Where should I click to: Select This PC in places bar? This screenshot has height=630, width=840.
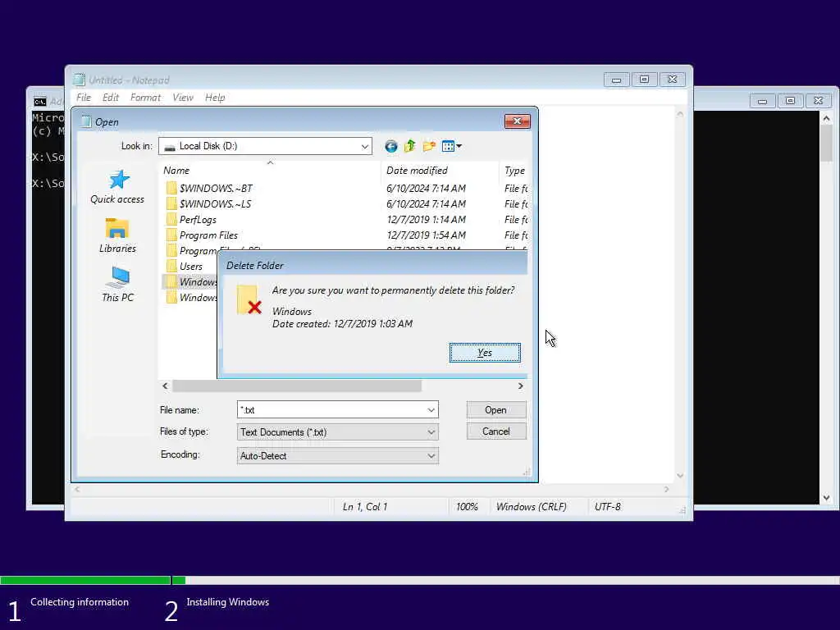[x=117, y=285]
